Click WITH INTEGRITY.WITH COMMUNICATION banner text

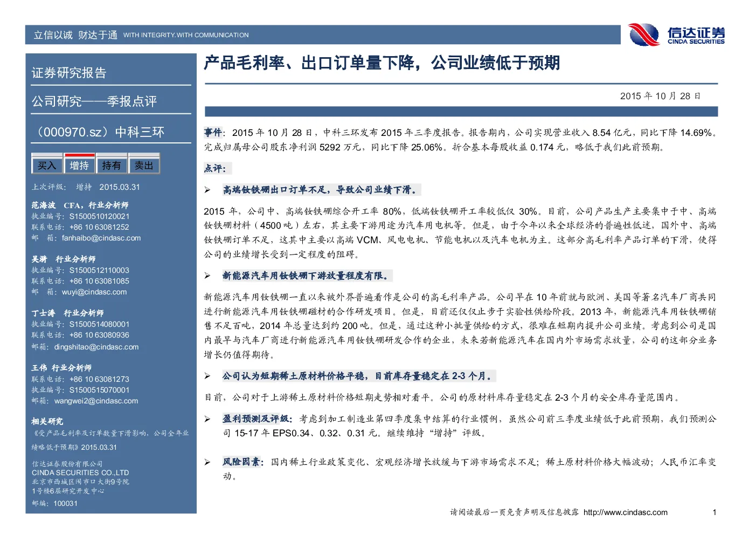point(186,35)
